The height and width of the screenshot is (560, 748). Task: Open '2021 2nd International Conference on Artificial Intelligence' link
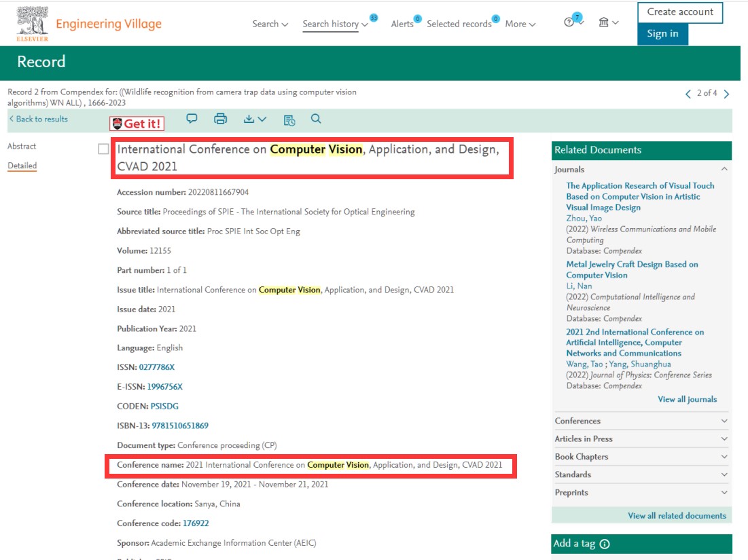pos(635,342)
